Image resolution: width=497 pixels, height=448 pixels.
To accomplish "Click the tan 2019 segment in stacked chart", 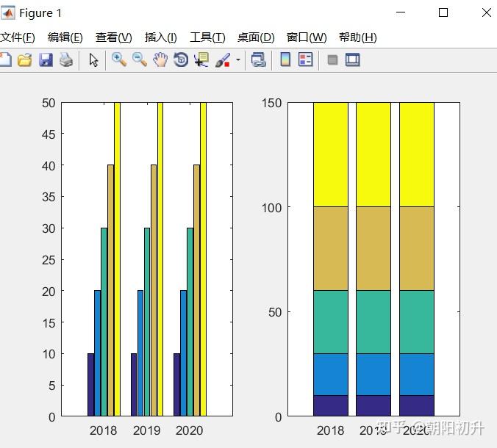I will pyautogui.click(x=373, y=248).
